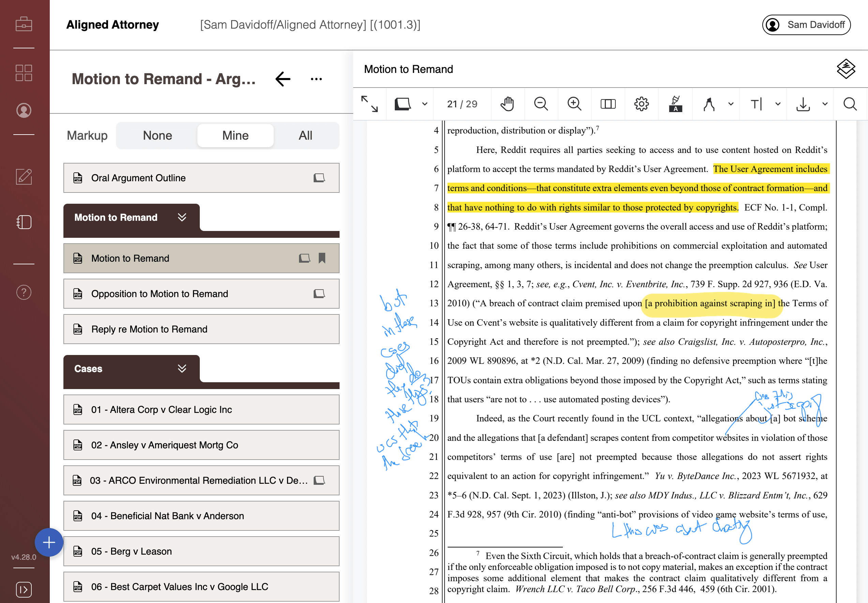Click the search document magnifier icon
Image resolution: width=868 pixels, height=603 pixels.
[x=850, y=104]
